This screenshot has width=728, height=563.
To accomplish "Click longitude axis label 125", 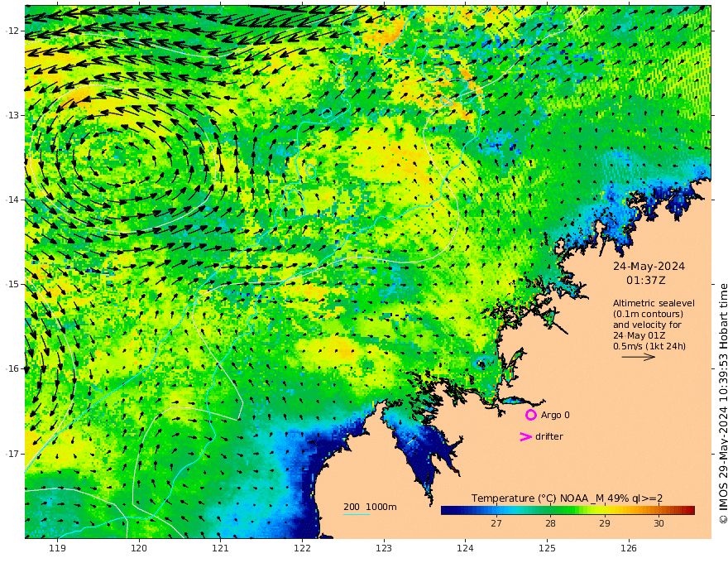I will point(548,549).
